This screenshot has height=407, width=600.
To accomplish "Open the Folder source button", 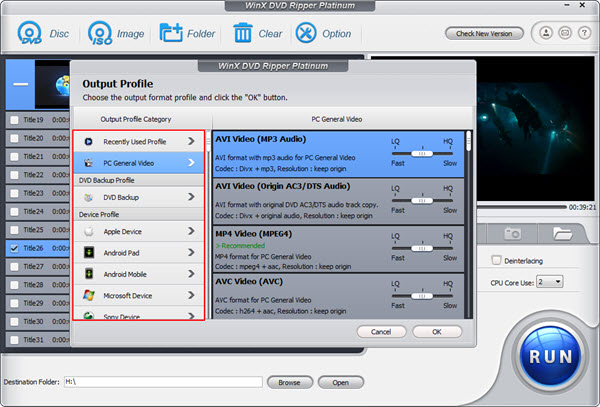I will [171, 33].
